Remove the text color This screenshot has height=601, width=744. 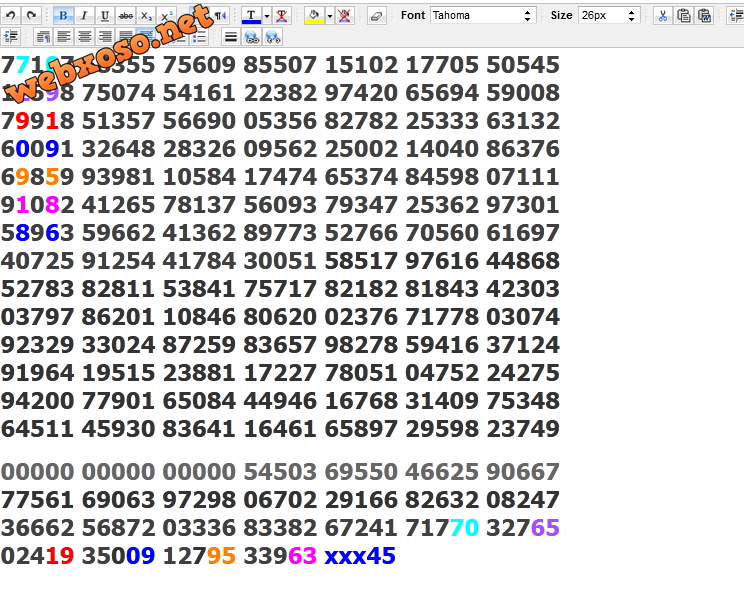[282, 16]
